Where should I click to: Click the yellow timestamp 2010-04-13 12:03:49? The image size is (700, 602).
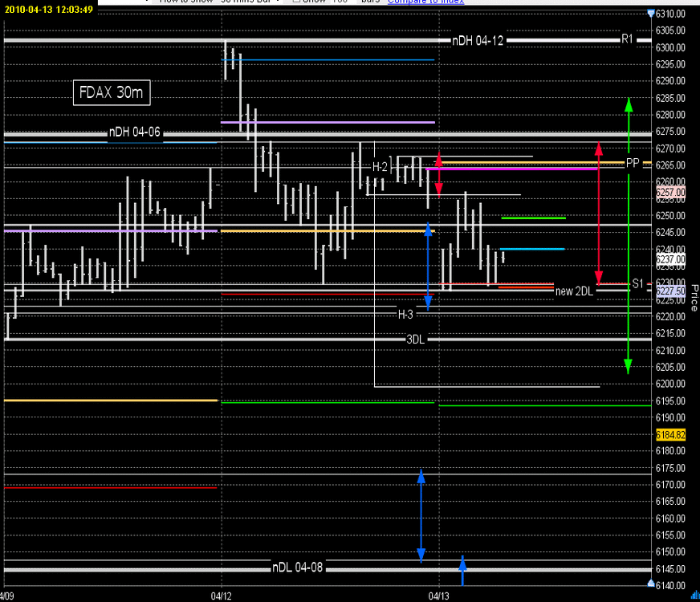(x=49, y=10)
